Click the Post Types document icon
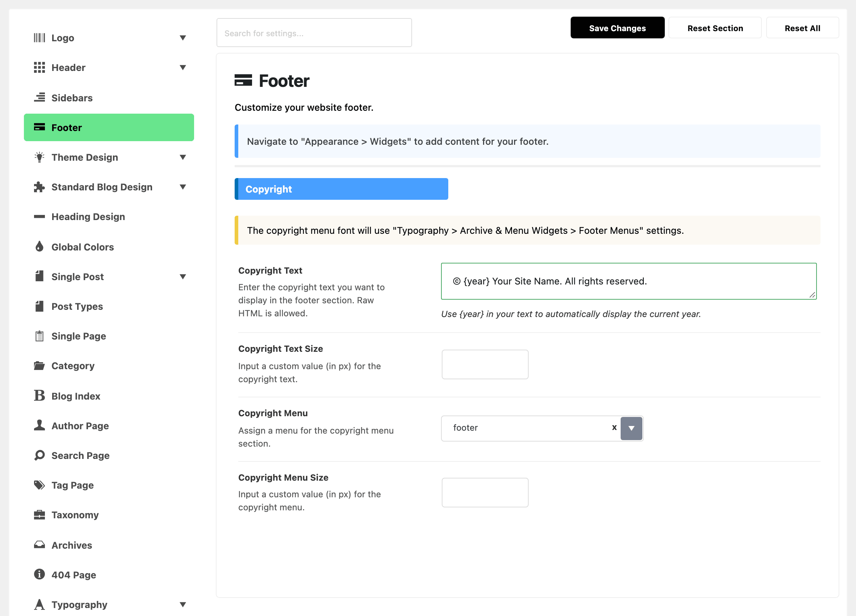This screenshot has width=856, height=616. [39, 306]
